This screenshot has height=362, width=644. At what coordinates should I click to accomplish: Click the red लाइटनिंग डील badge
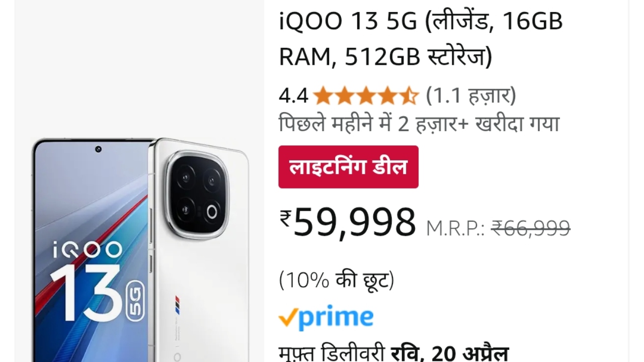click(349, 167)
